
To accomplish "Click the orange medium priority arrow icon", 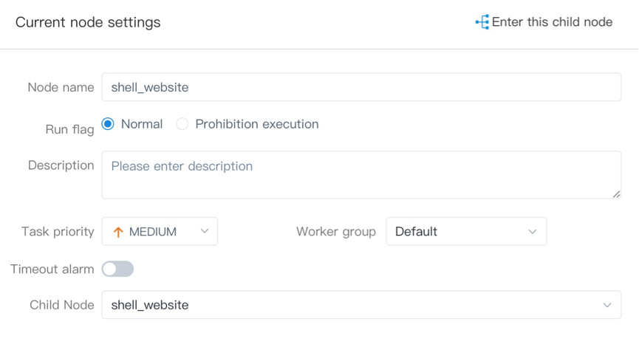I will pos(118,232).
